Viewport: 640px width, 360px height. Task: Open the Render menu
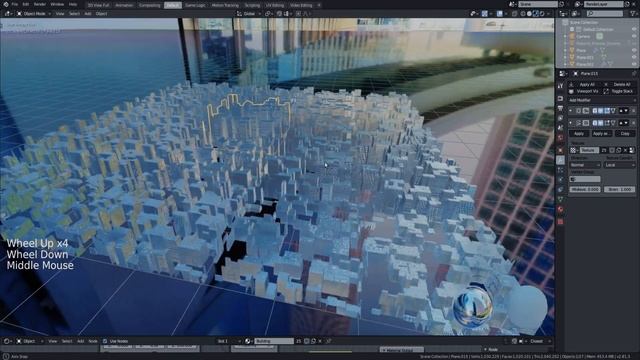pos(40,4)
